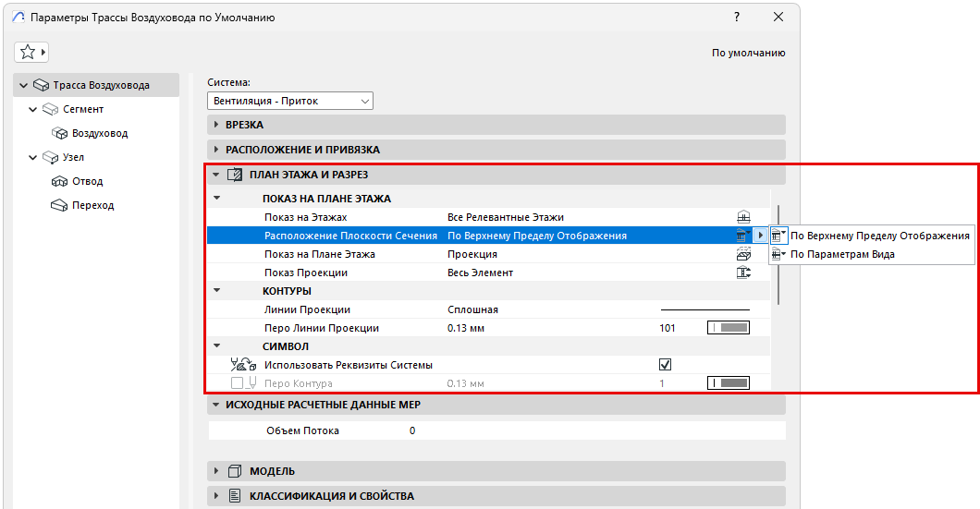Click the duct route icon beside Трасса Воздуховода
The image size is (980, 509).
point(42,85)
